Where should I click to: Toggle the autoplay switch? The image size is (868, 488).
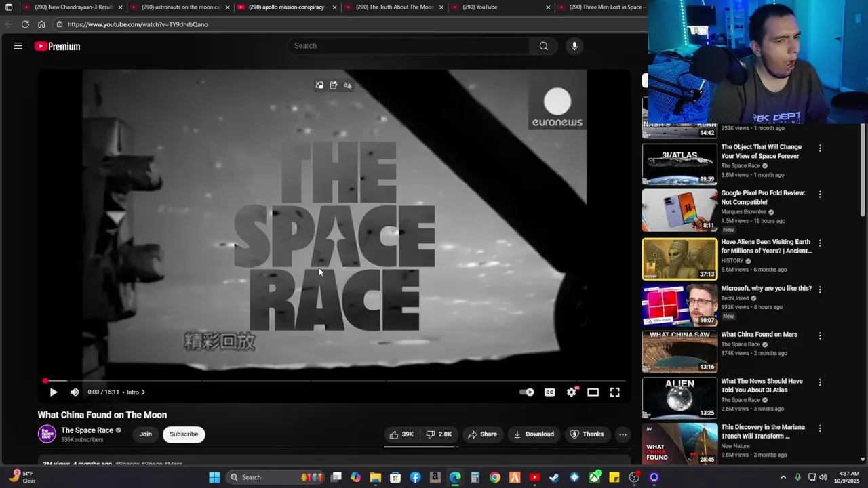tap(526, 392)
